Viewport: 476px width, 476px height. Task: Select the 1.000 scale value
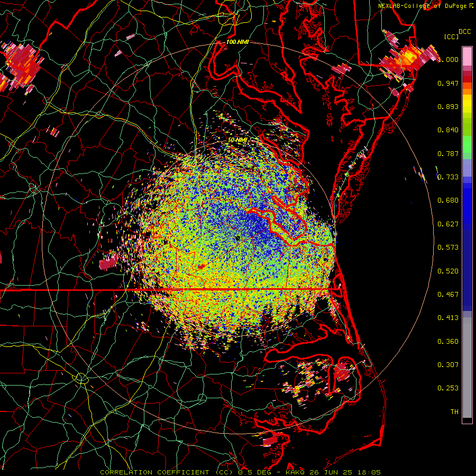pos(448,59)
